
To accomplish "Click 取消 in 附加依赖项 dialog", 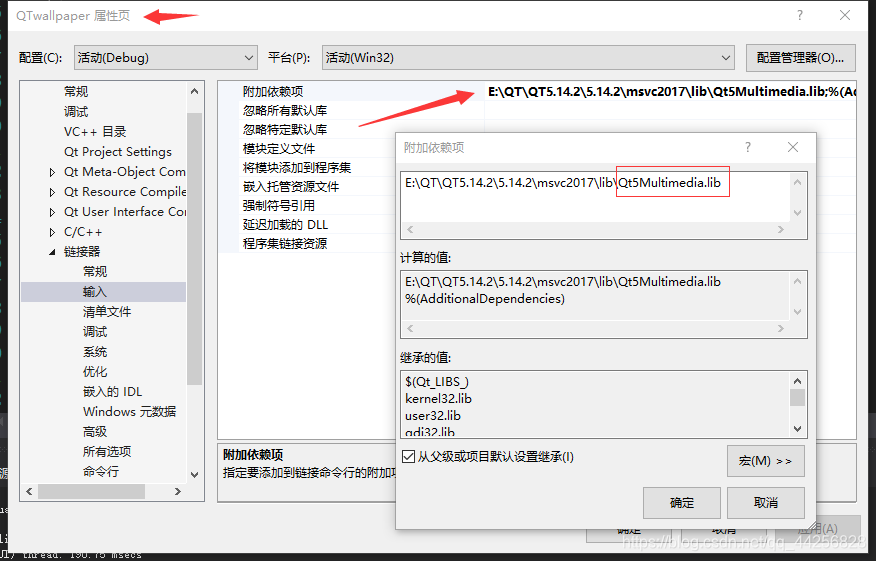I will pyautogui.click(x=765, y=503).
